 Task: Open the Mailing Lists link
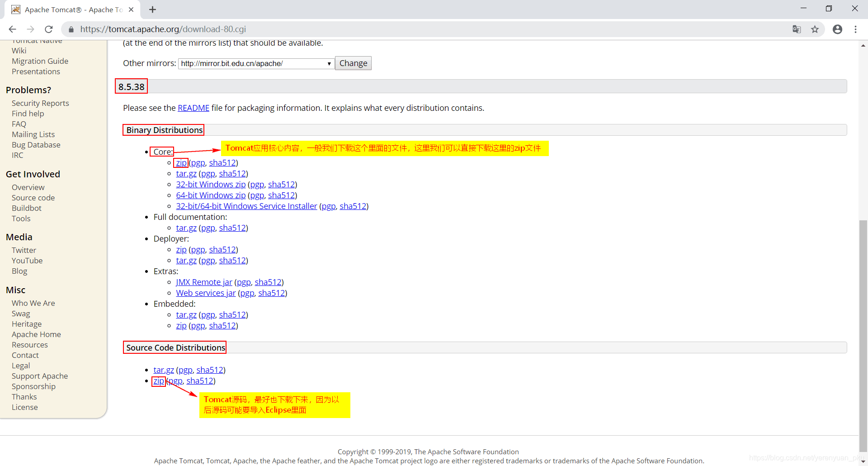tap(33, 134)
